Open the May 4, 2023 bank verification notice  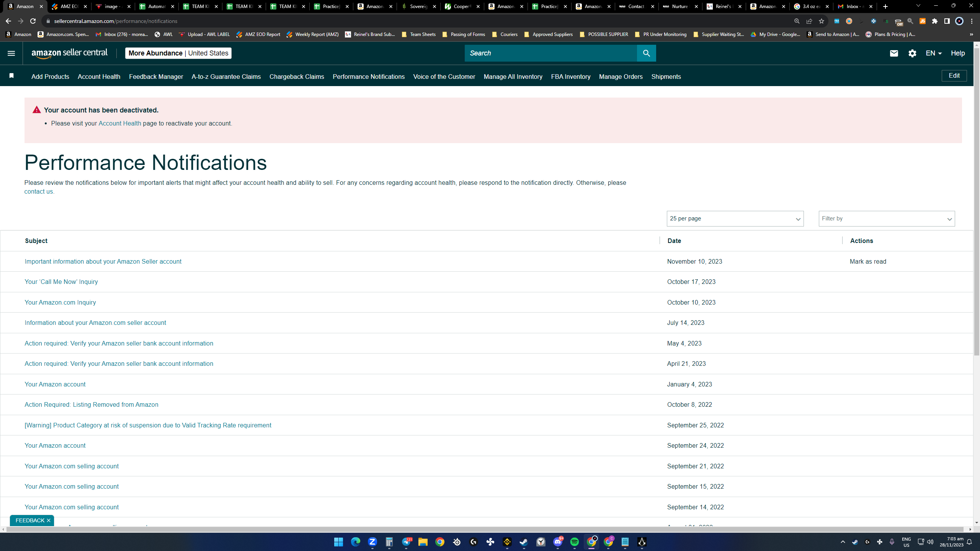pos(119,343)
